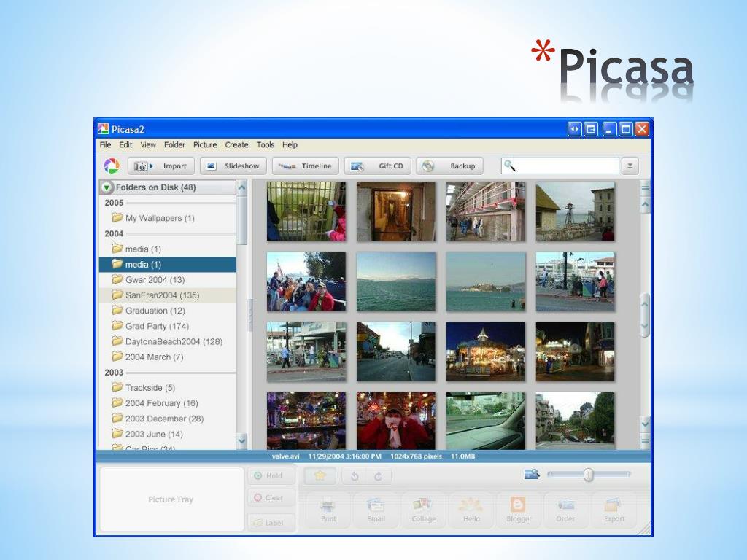747x560 pixels.
Task: Rotate picture counter-clockwise
Action: 355,476
